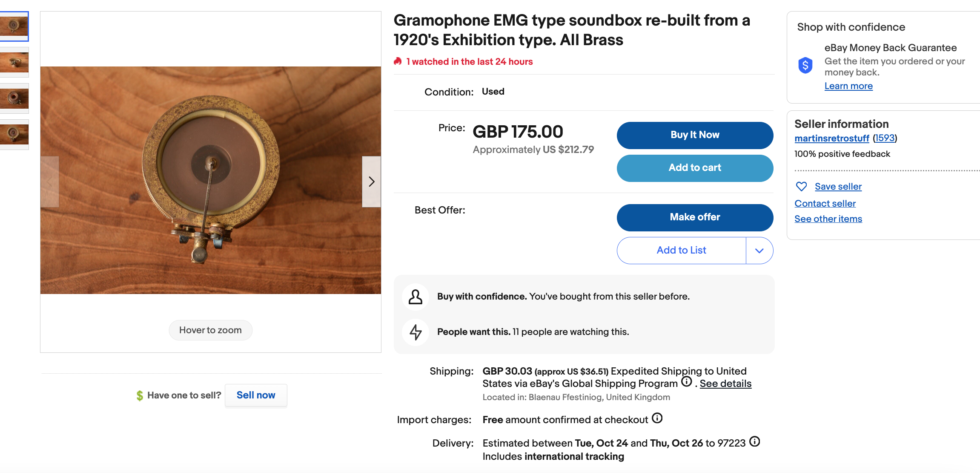Click the shipping program info icon

pyautogui.click(x=686, y=382)
